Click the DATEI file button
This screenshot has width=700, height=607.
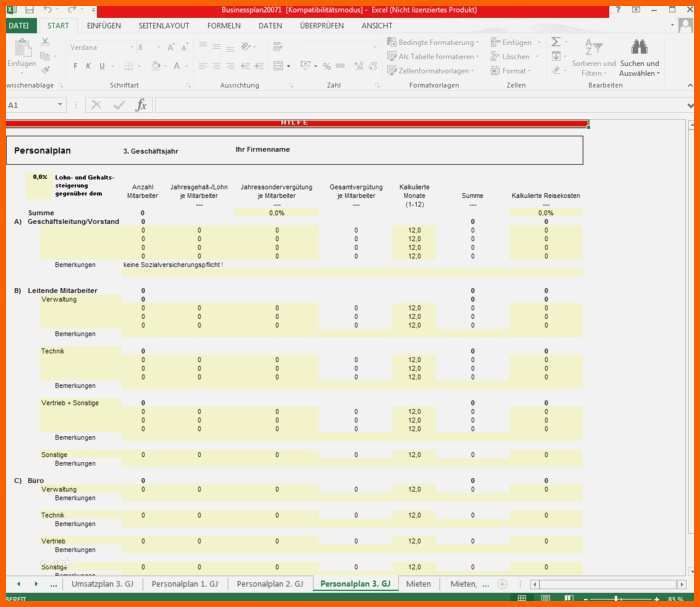tap(19, 25)
